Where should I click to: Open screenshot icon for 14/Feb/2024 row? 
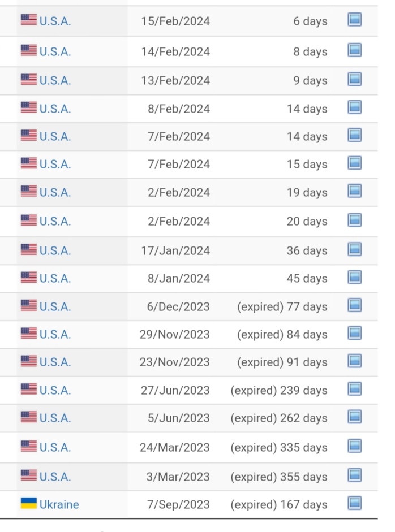pyautogui.click(x=355, y=50)
